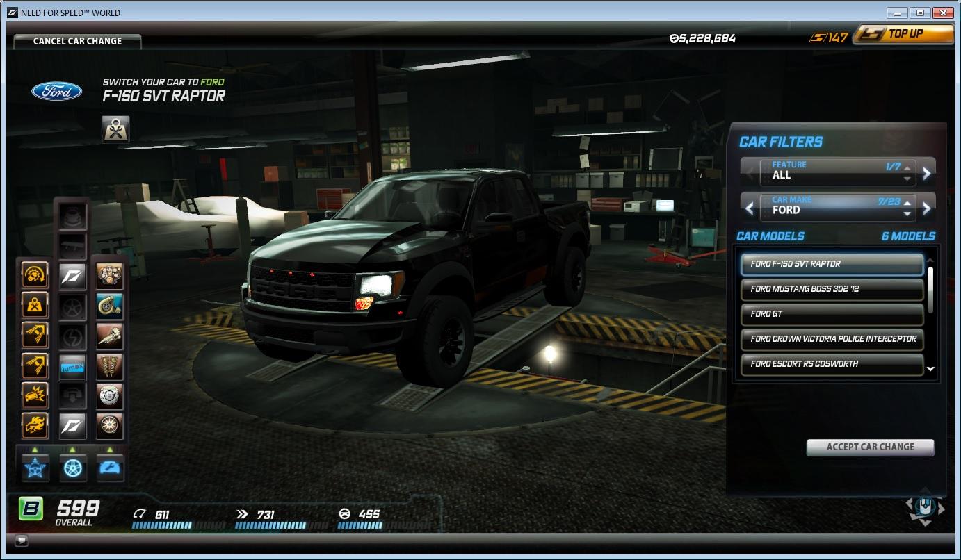Open the empty lightning bolt visual slot

point(72,336)
